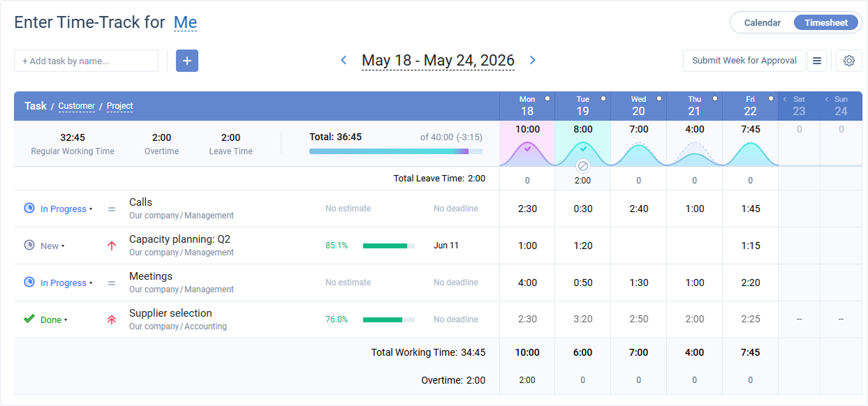Toggle the Wednesday 20 day status circle
868x406 pixels.
[659, 99]
